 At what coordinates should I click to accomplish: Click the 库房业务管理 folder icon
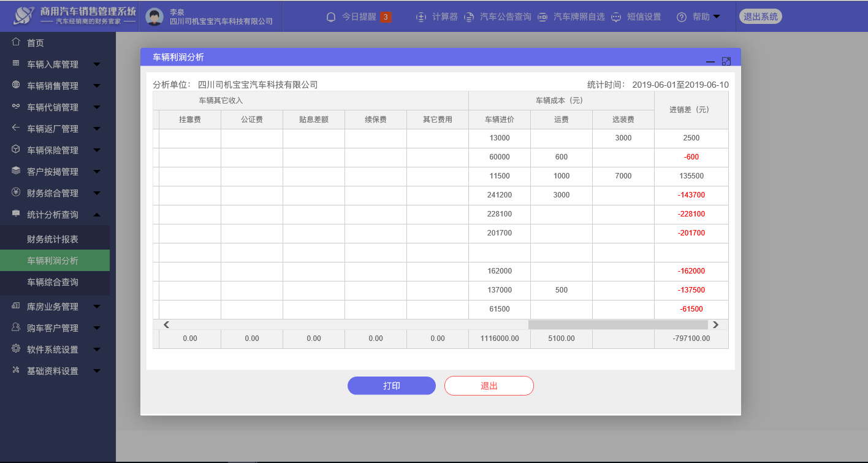[17, 306]
